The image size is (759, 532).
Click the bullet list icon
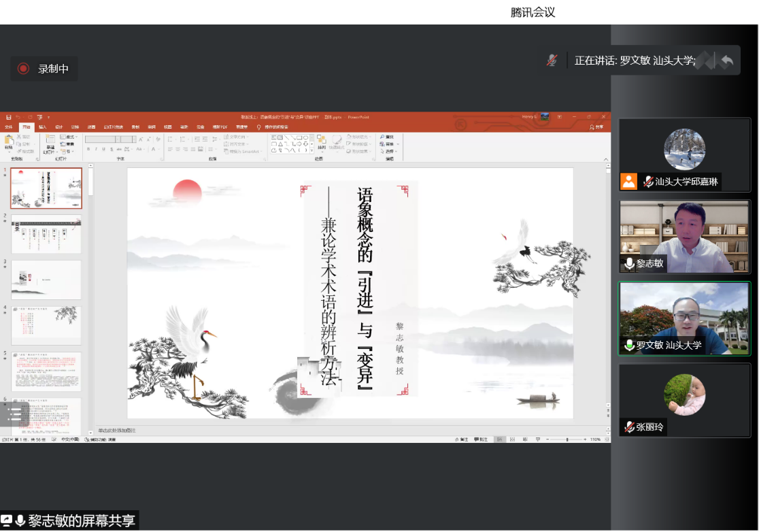point(170,139)
